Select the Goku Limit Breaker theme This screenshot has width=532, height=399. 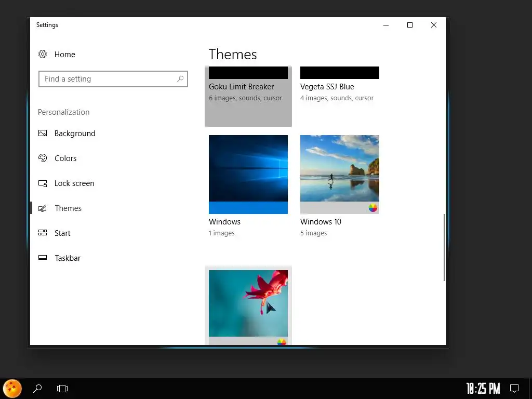[248, 96]
